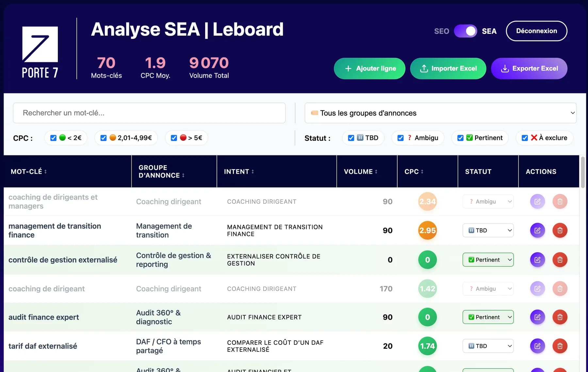
Task: Edit the 'coaching de dirigeants et managers' row
Action: click(537, 202)
